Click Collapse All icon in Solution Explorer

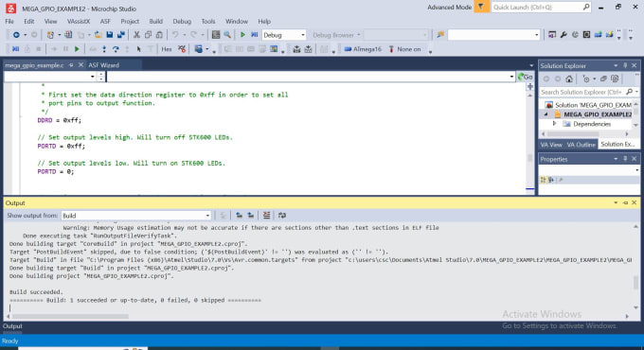[x=603, y=79]
